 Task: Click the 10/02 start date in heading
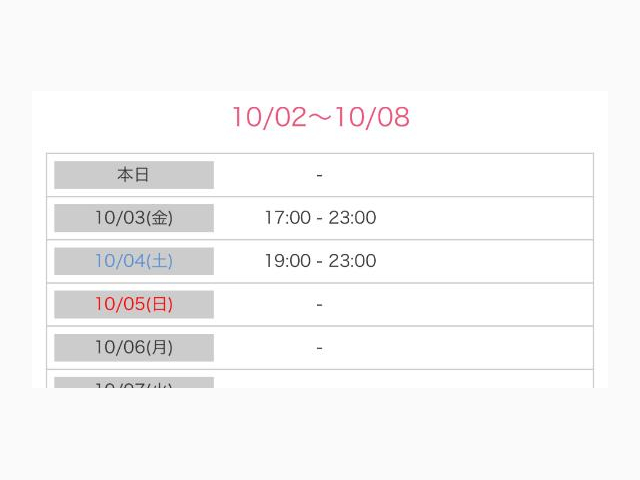point(268,117)
